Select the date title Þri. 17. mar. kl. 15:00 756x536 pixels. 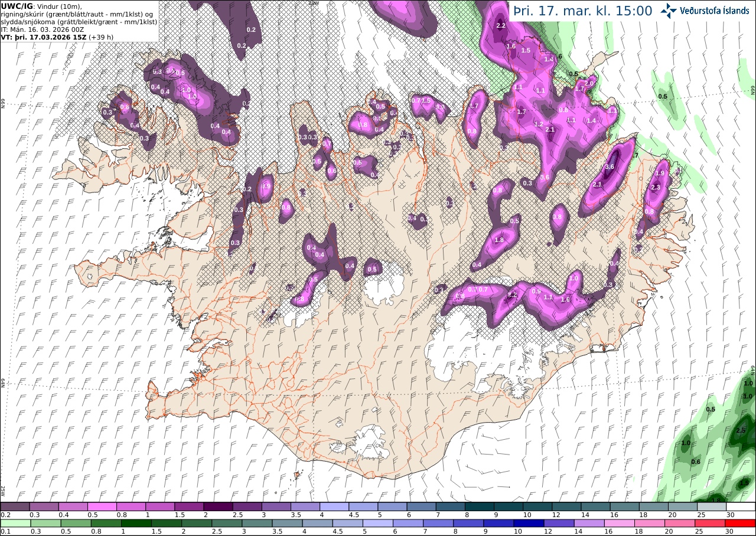[583, 11]
